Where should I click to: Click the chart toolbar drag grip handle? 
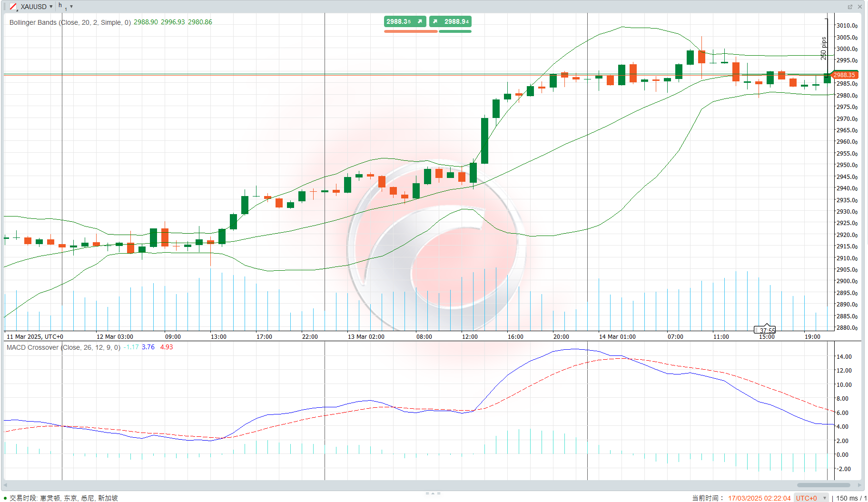point(5,7)
